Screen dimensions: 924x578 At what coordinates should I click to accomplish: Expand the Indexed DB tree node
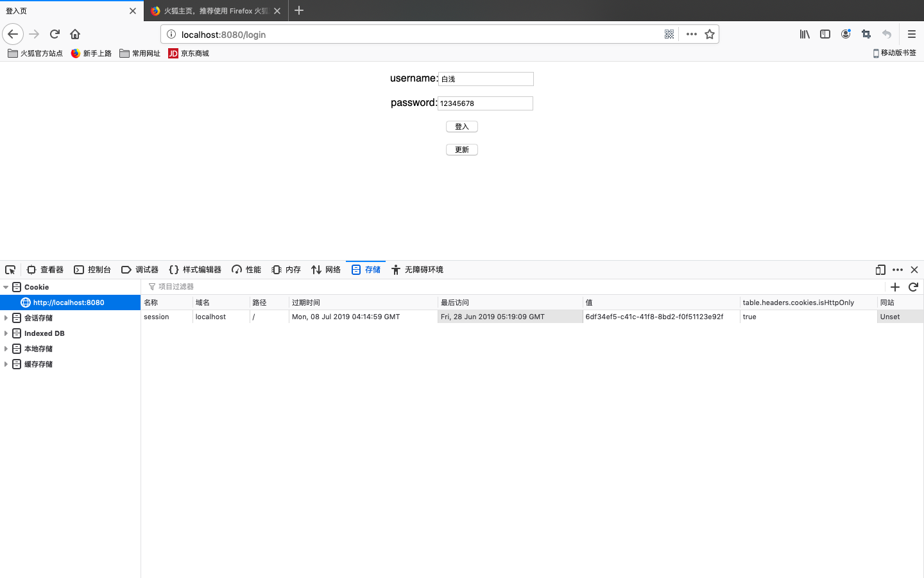click(x=6, y=333)
